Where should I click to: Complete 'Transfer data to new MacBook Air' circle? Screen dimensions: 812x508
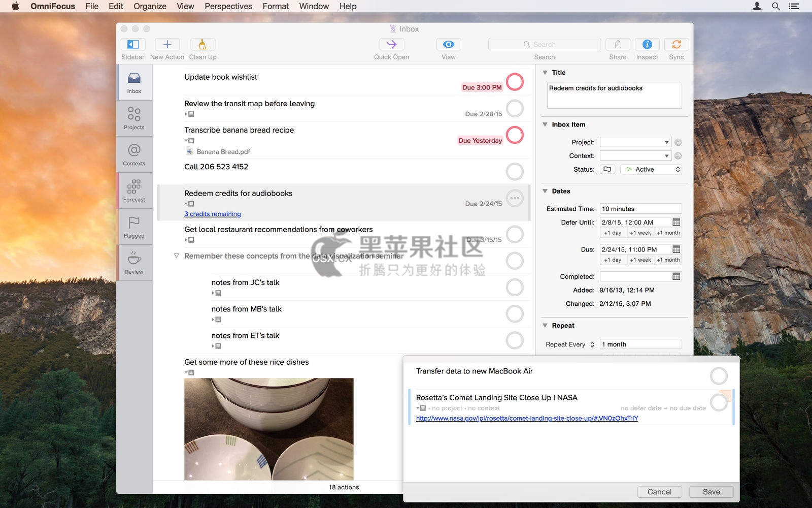point(719,376)
